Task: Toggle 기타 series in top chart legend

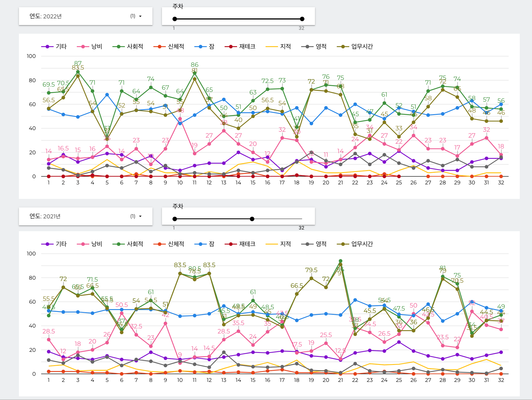Action: tap(54, 47)
